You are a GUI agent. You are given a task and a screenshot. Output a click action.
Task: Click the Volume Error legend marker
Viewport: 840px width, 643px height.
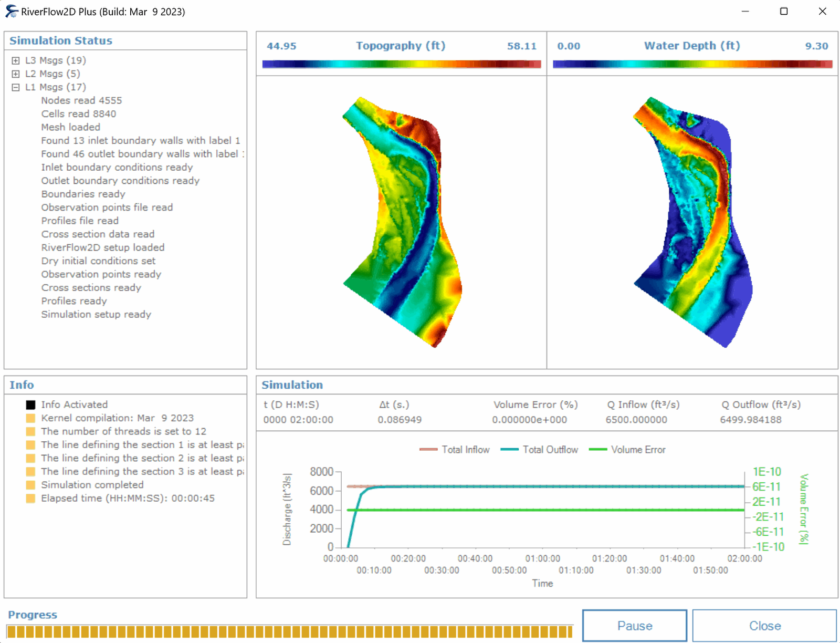pos(598,450)
